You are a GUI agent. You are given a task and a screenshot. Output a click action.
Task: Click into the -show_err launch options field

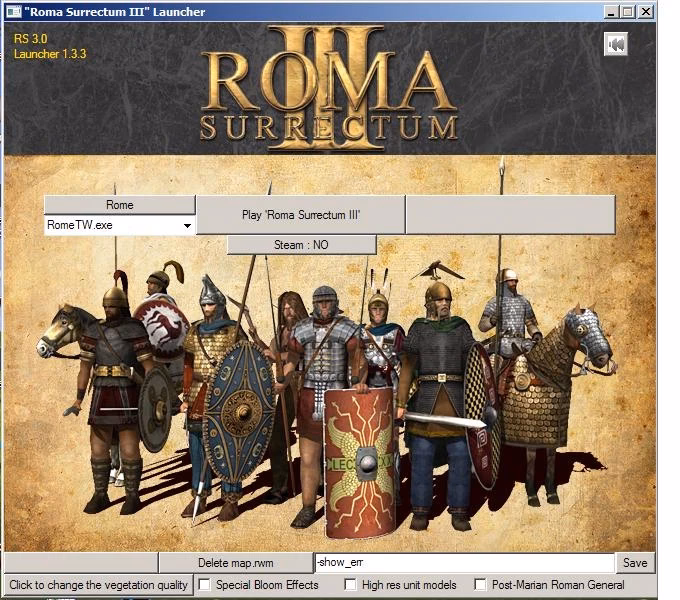[x=464, y=563]
